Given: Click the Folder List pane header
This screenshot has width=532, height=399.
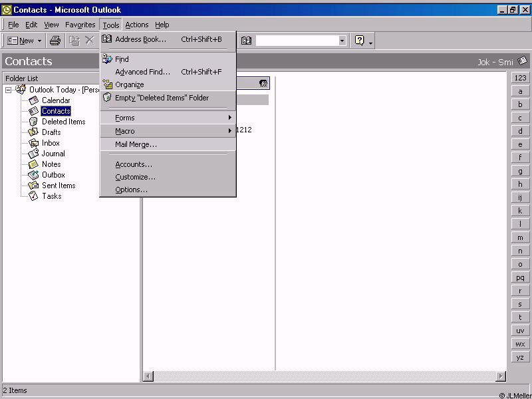Looking at the screenshot, I should tap(51, 78).
